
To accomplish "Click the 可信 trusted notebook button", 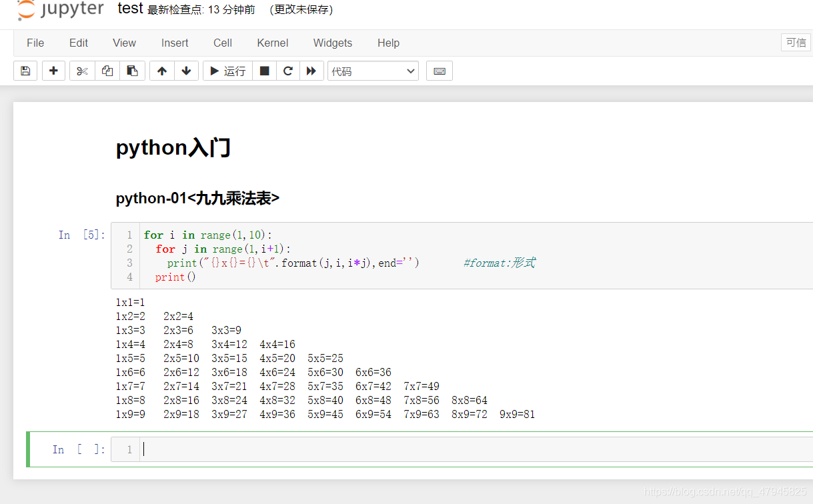I will (x=796, y=43).
